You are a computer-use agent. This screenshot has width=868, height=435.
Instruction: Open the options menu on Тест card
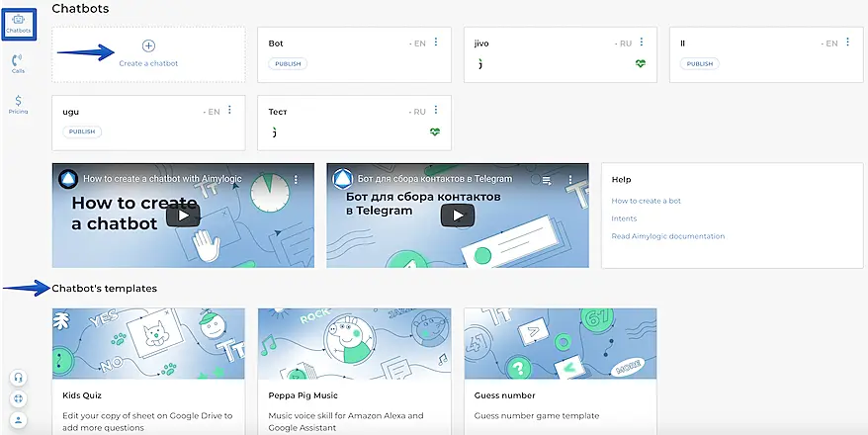click(x=435, y=111)
